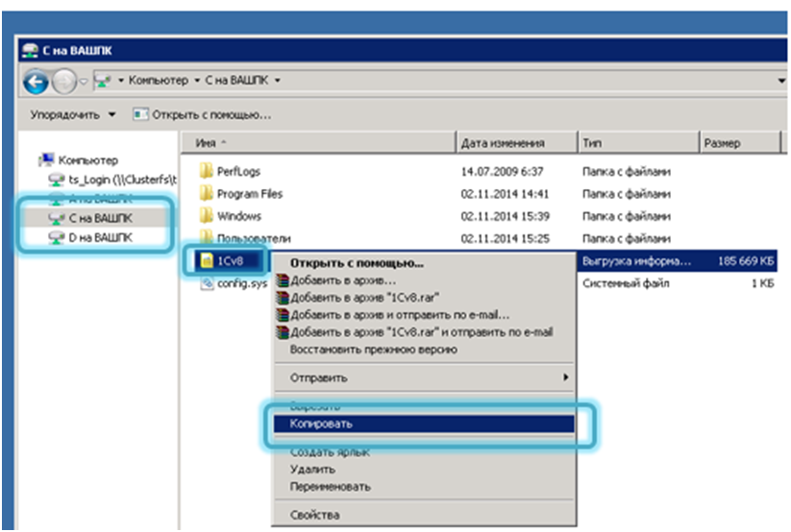Click the Открыть с помощью toolbar icon
Image resolution: width=791 pixels, height=532 pixels.
click(140, 114)
